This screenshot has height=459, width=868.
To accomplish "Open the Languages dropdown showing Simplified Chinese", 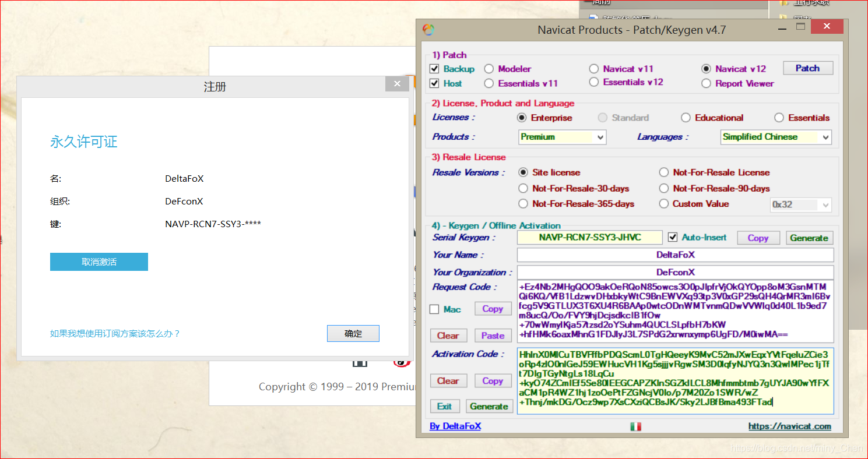I will point(776,137).
